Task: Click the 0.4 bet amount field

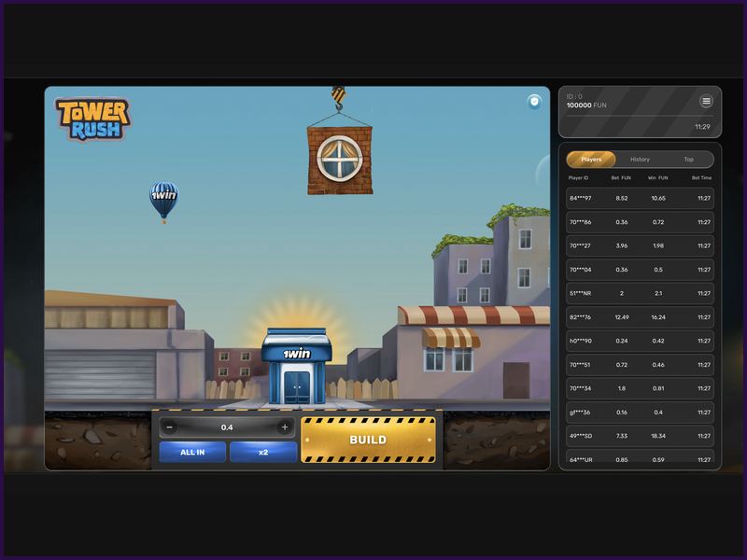Action: [x=227, y=427]
